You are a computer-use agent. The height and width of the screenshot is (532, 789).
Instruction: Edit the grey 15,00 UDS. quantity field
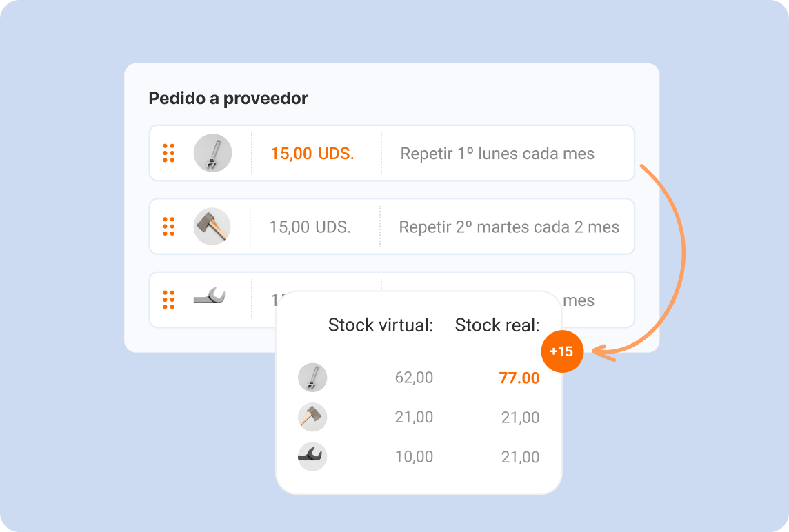tap(310, 227)
